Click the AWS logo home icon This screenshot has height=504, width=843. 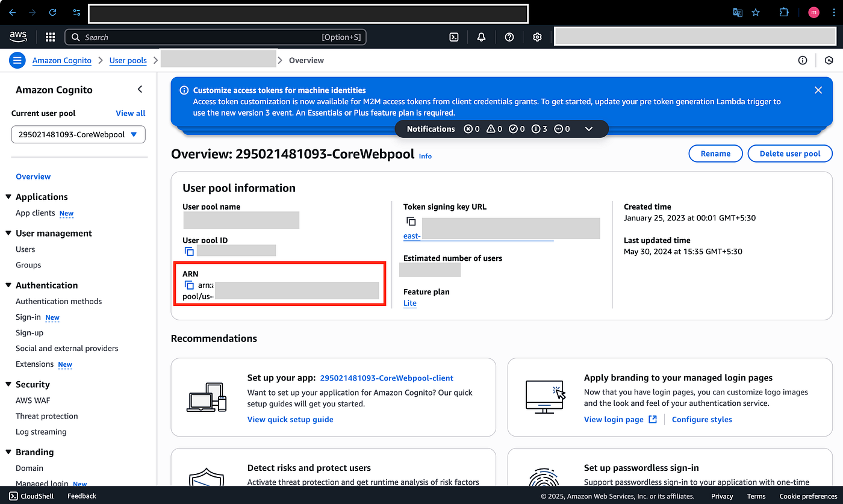tap(19, 37)
